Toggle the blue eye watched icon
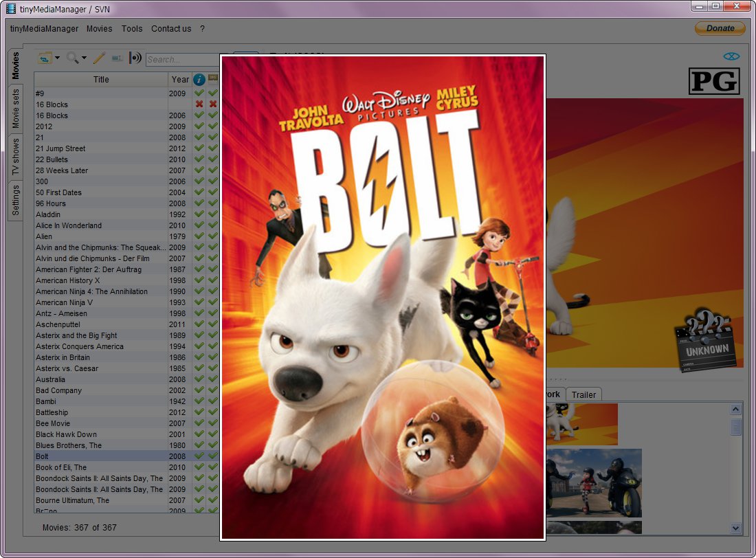 [731, 57]
